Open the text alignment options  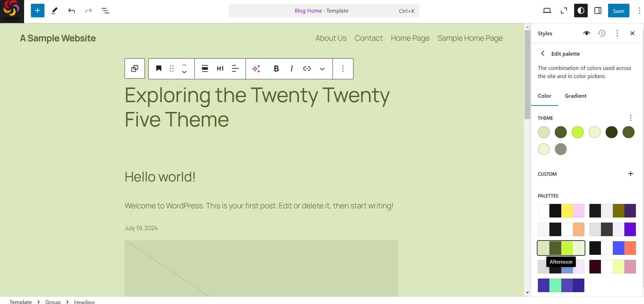(x=235, y=69)
